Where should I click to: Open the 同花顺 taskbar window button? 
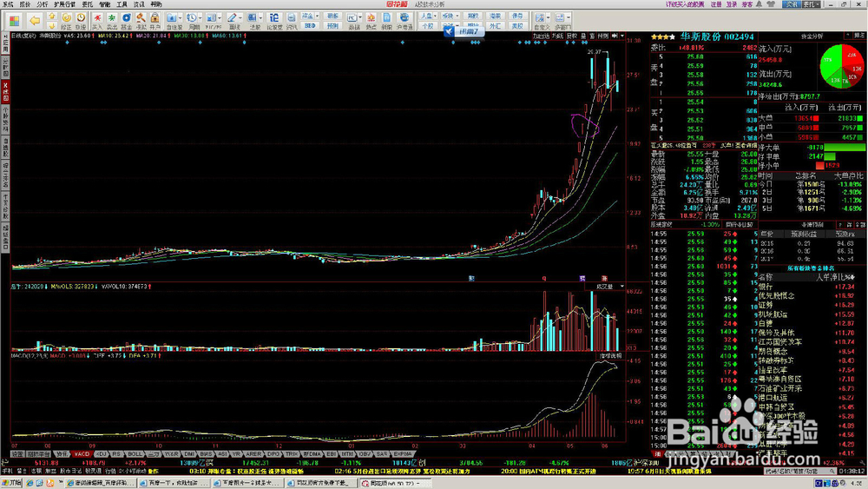click(394, 483)
